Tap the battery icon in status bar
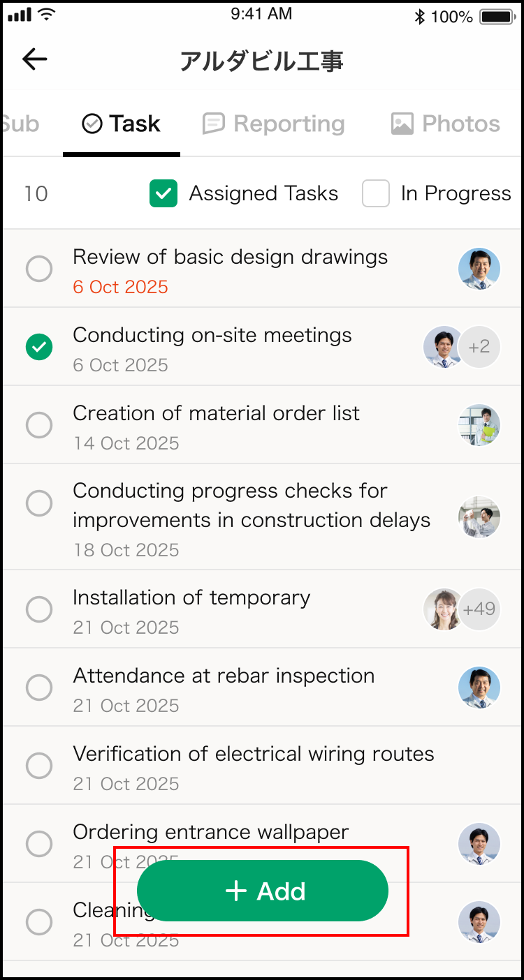Viewport: 524px width, 980px height. pos(497,17)
